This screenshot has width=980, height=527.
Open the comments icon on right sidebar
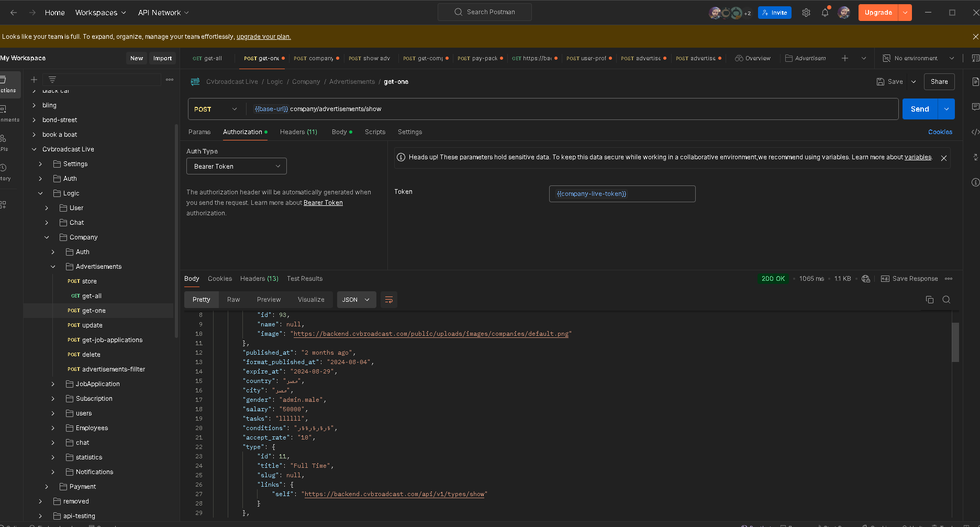coord(975,107)
